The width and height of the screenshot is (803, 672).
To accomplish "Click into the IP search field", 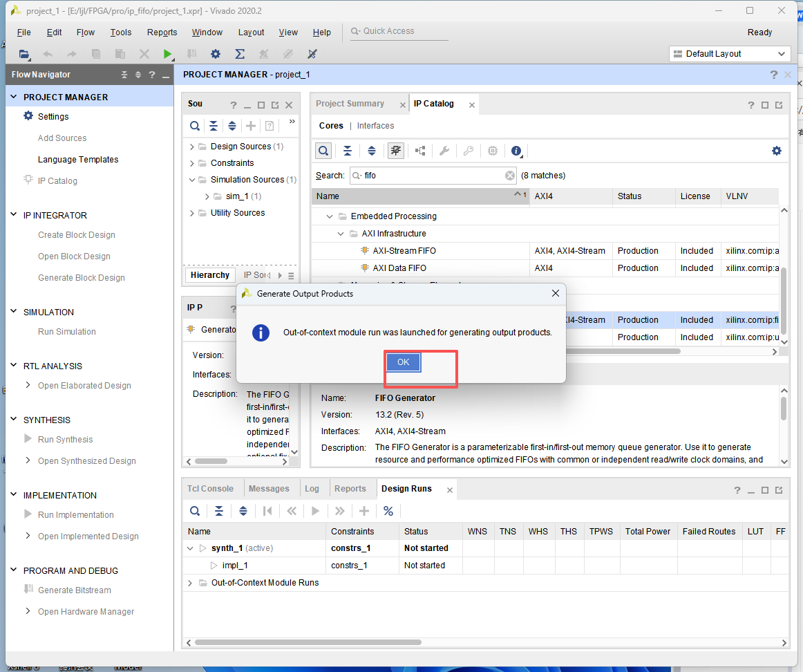I will (433, 176).
